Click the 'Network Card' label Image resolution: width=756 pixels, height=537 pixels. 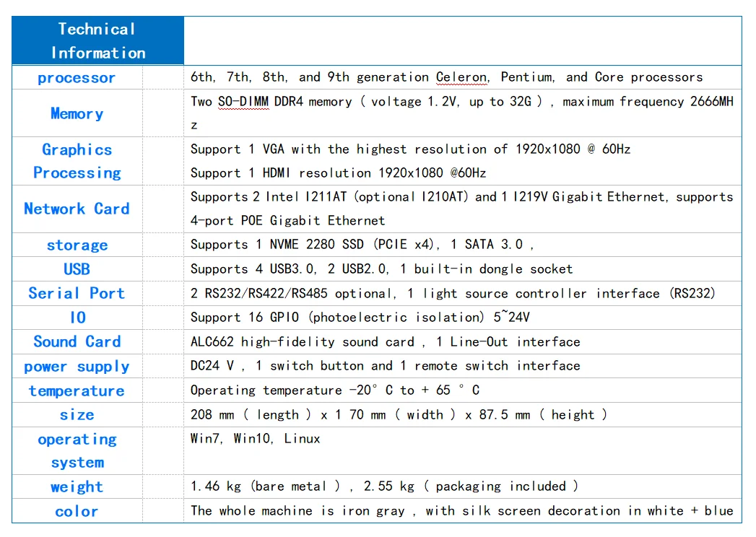point(77,209)
